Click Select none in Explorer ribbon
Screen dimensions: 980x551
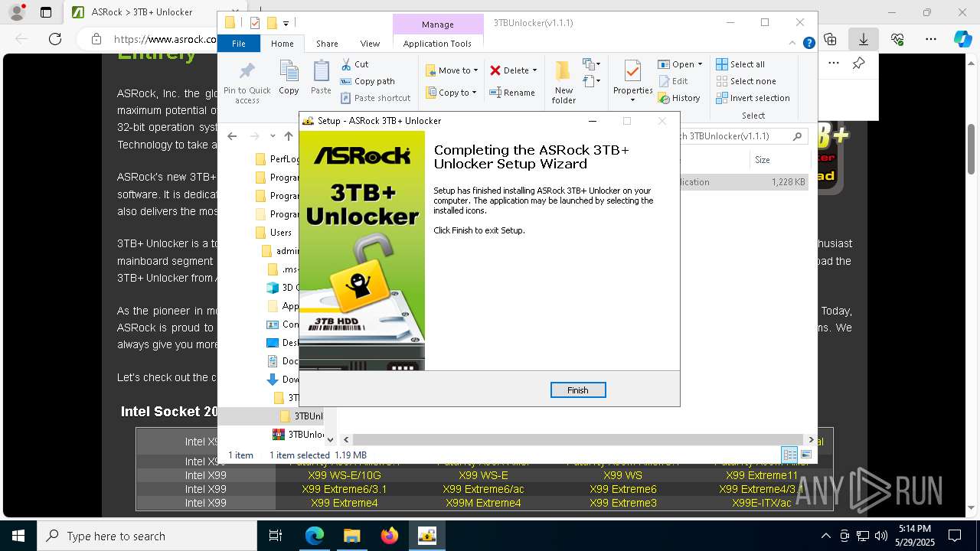[x=746, y=81]
